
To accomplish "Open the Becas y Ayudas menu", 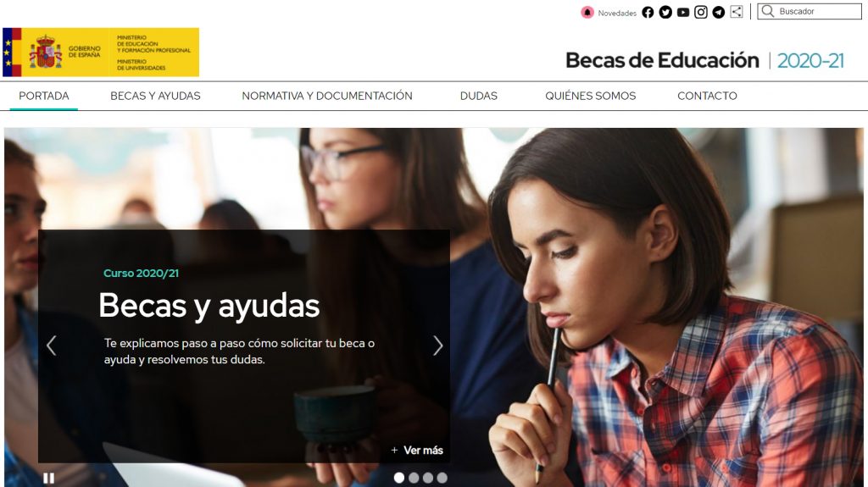I will point(156,96).
